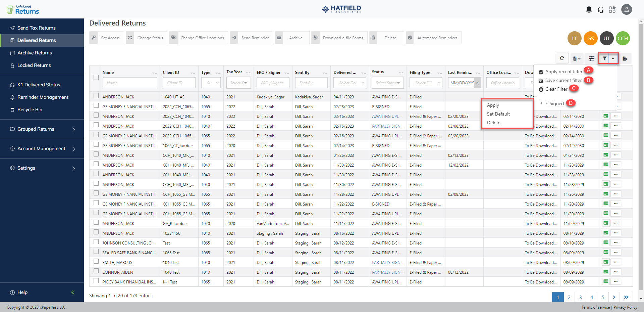Click the UT avatar badge
The image size is (644, 312).
[606, 38]
